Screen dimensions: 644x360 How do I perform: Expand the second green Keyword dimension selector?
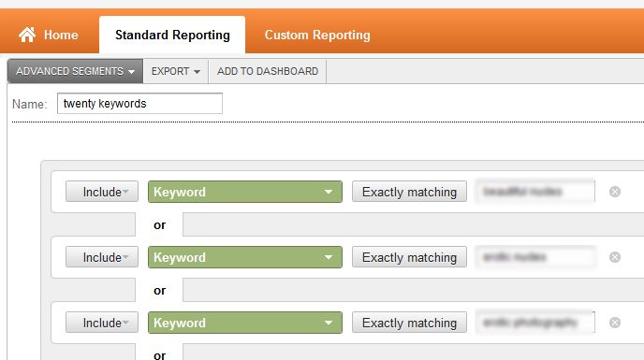[x=245, y=257]
